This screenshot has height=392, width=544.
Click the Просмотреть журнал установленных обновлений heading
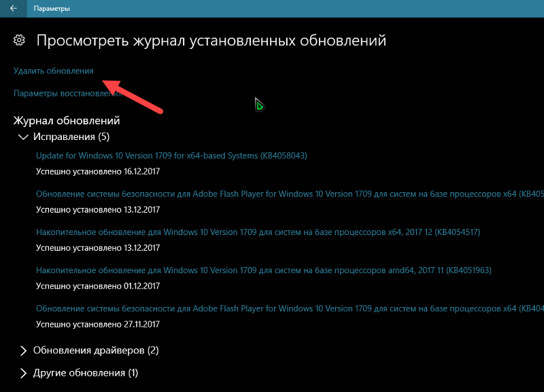[211, 41]
